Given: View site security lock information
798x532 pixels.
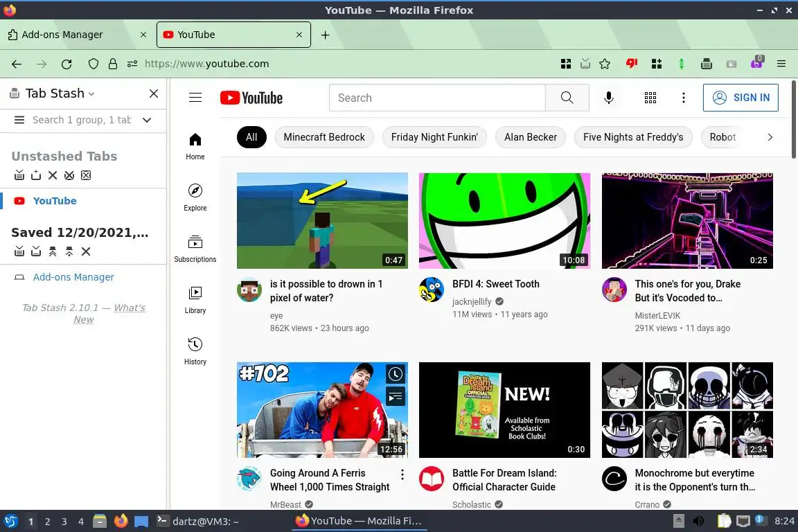Looking at the screenshot, I should [112, 64].
